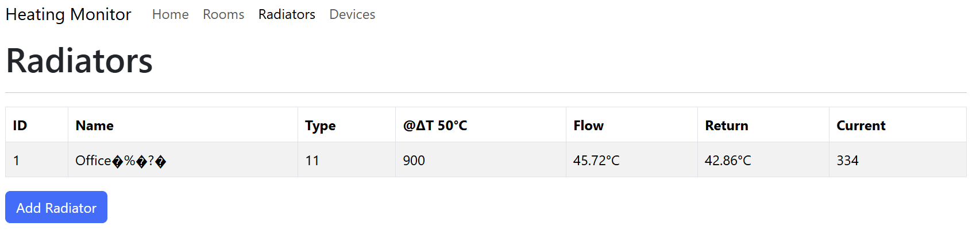The height and width of the screenshot is (230, 980).
Task: Click the ID column header
Action: [x=20, y=126]
